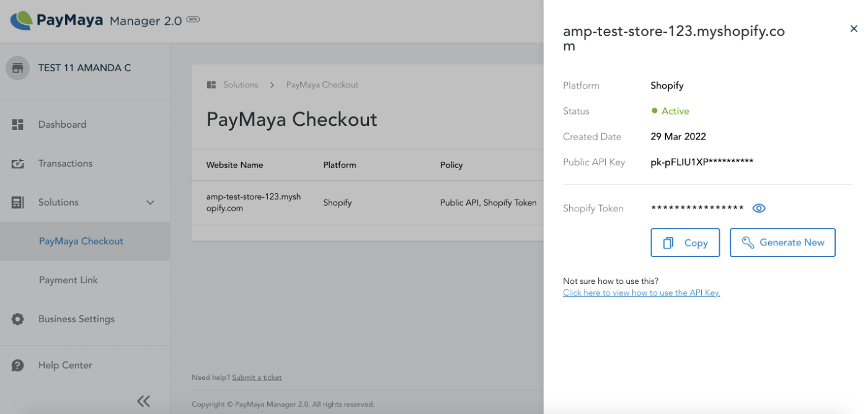The width and height of the screenshot is (868, 414).
Task: Click PayMaya Checkout in the breadcrumb
Action: [322, 85]
